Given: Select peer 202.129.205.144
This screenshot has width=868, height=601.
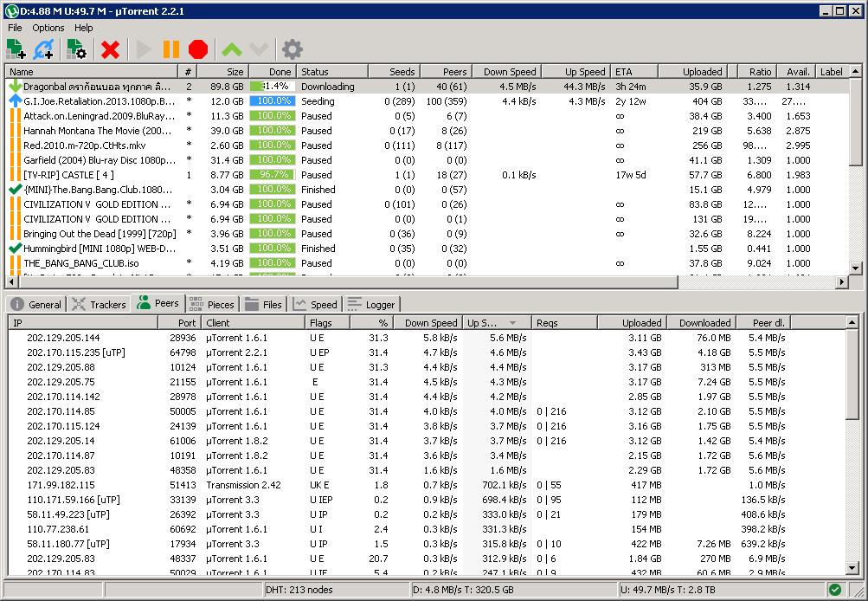Looking at the screenshot, I should click(427, 338).
